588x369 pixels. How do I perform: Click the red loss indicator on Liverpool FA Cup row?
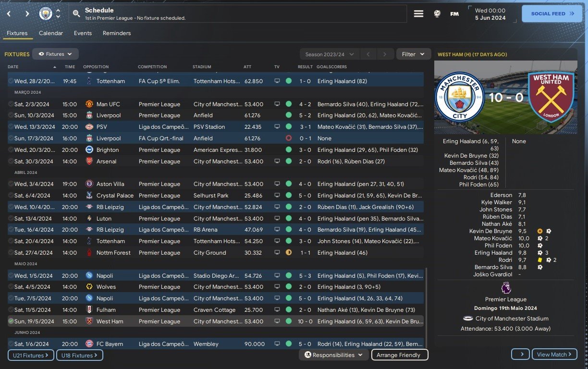point(288,138)
